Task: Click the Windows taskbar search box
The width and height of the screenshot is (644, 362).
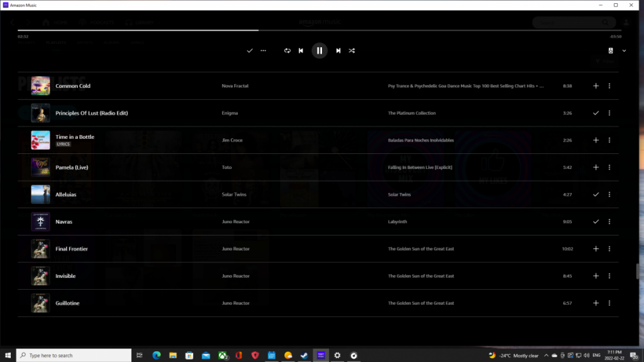Action: pos(74,355)
